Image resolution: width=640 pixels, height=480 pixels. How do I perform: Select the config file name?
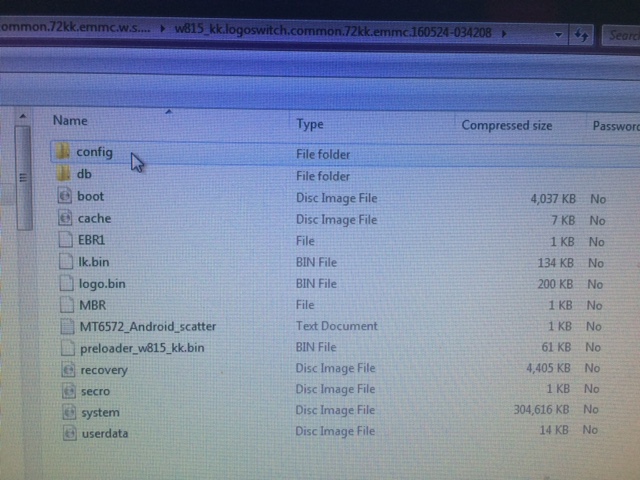pos(94,152)
